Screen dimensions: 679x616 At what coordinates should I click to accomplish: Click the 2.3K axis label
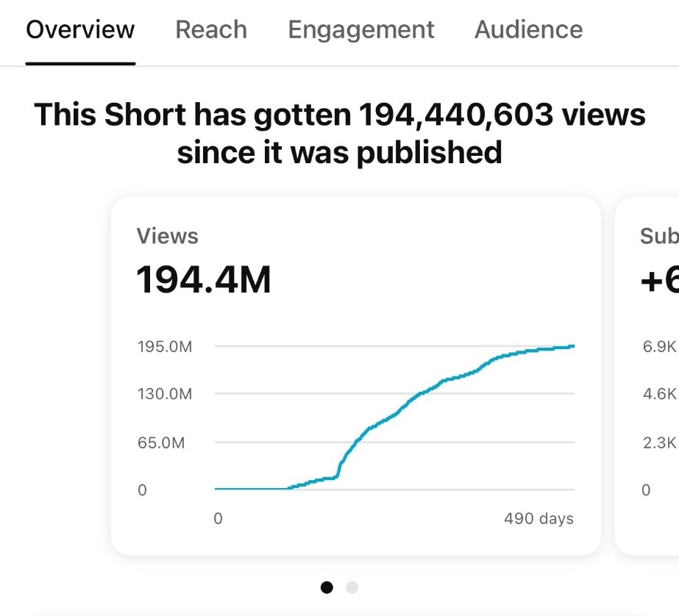point(660,443)
